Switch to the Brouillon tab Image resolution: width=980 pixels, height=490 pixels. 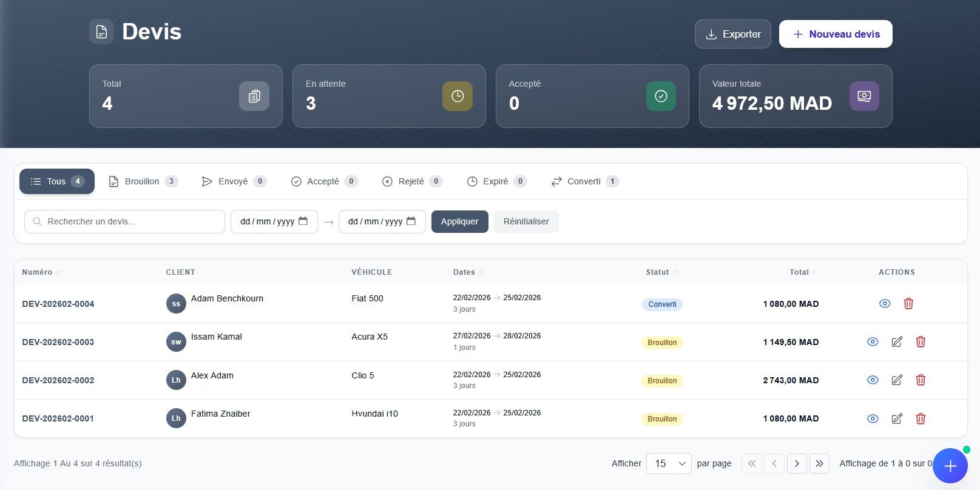(143, 181)
